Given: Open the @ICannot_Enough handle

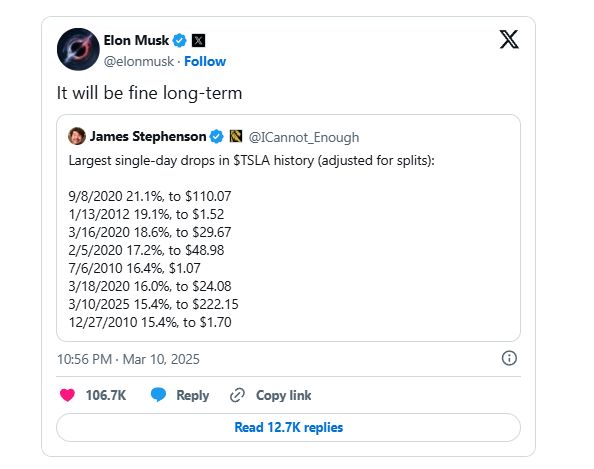Looking at the screenshot, I should pos(304,137).
